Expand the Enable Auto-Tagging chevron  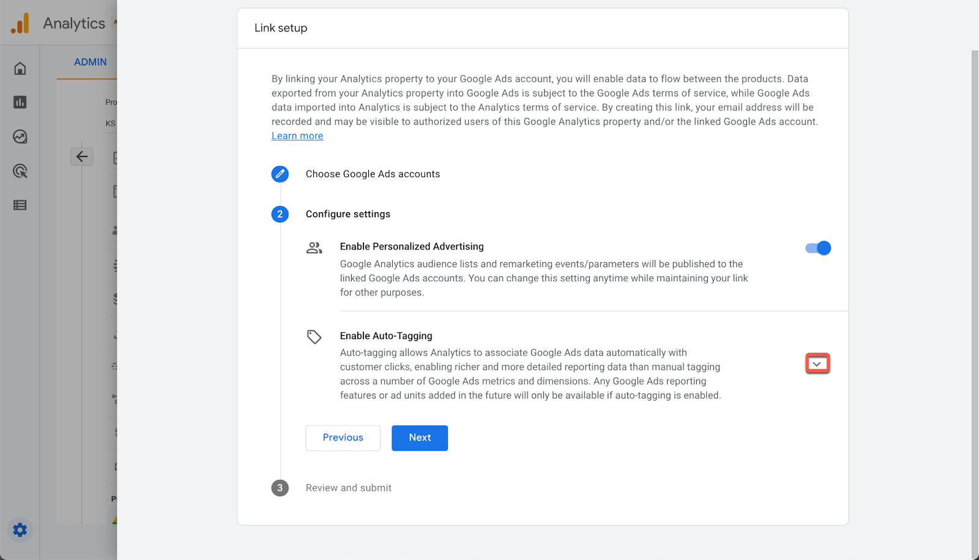(x=817, y=364)
